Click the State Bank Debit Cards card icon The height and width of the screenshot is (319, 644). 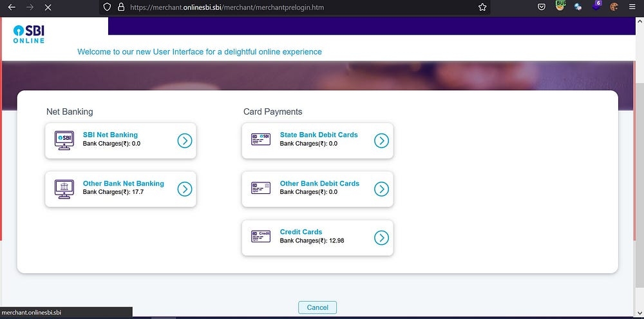click(x=261, y=140)
